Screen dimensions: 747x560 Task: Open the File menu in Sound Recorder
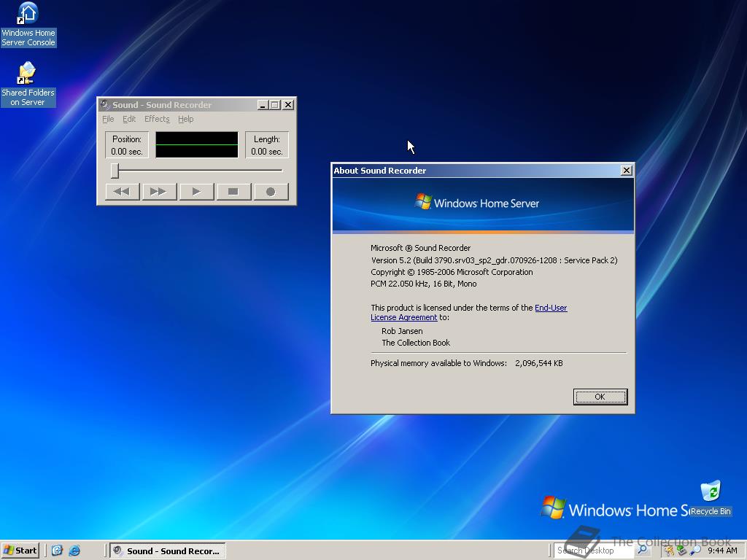[x=108, y=119]
